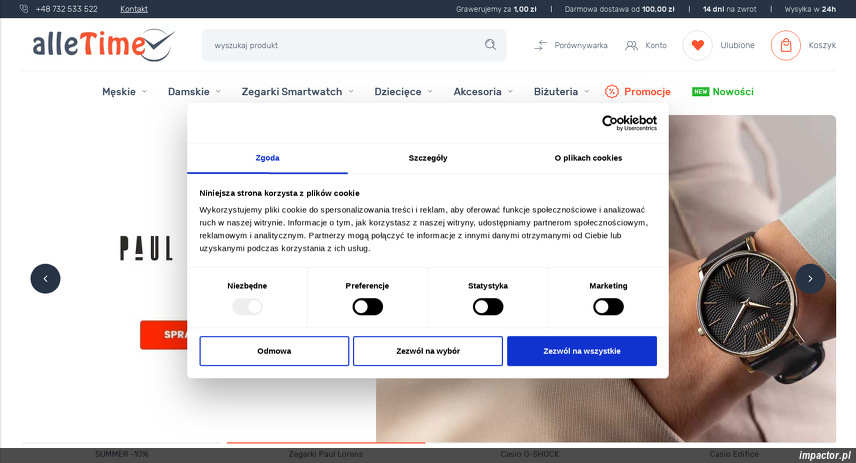Click the Konto link text
The height and width of the screenshot is (463, 856).
coord(656,45)
